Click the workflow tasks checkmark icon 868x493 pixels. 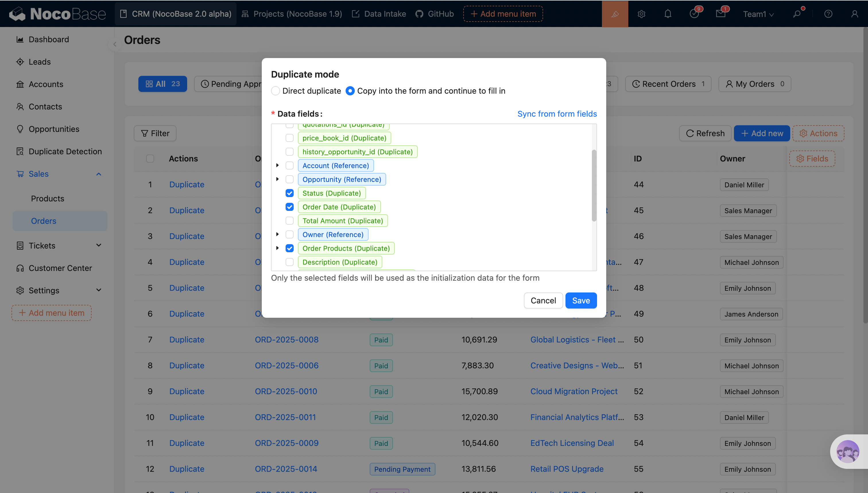pos(694,14)
